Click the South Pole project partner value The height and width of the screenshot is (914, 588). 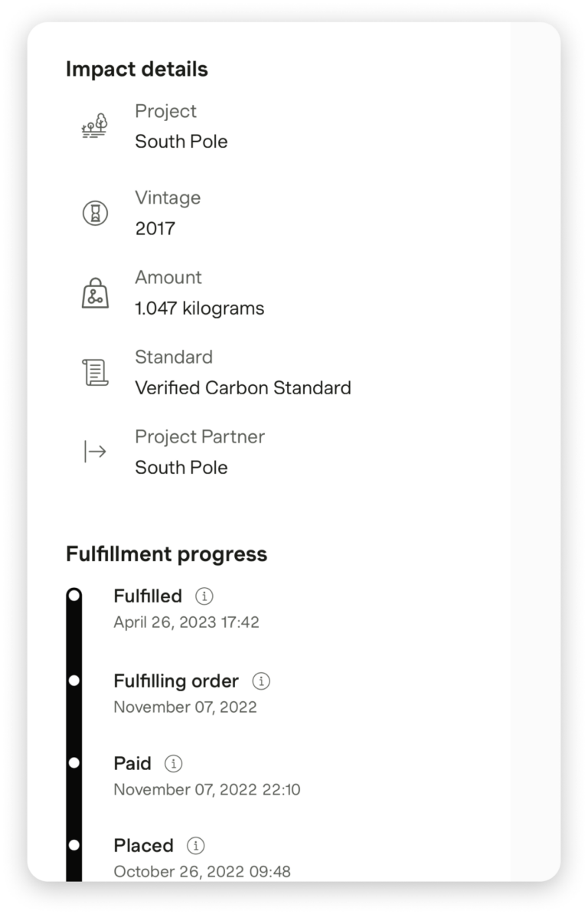[x=181, y=468]
